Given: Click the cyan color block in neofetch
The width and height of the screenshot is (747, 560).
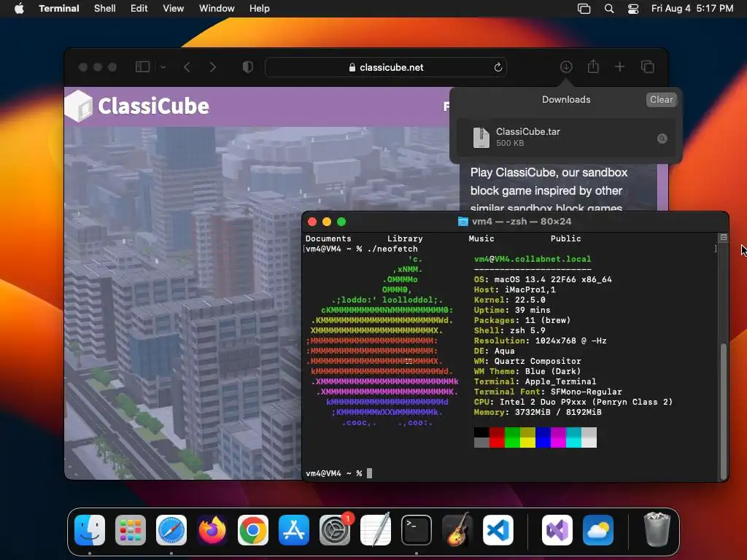Looking at the screenshot, I should 573,437.
